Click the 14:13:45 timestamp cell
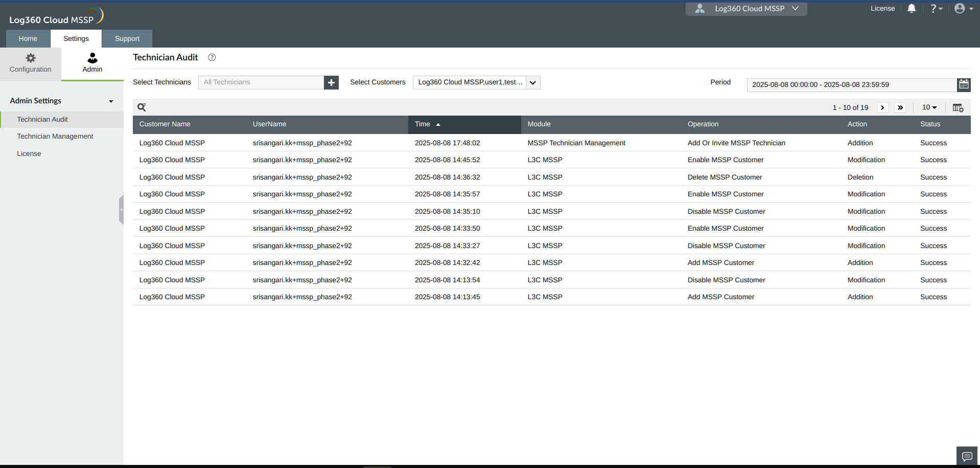The width and height of the screenshot is (980, 468). 448,297
